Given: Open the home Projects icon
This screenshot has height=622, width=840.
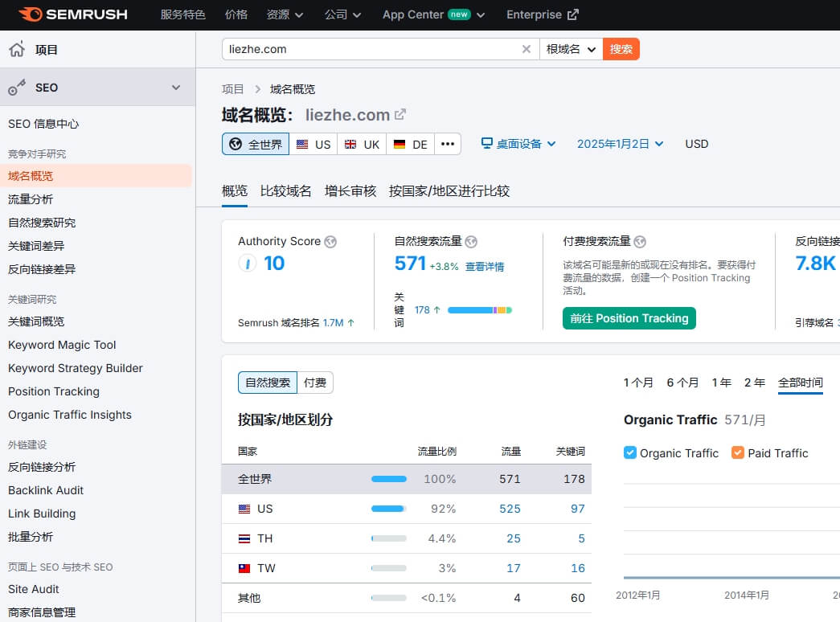Looking at the screenshot, I should click(x=17, y=49).
